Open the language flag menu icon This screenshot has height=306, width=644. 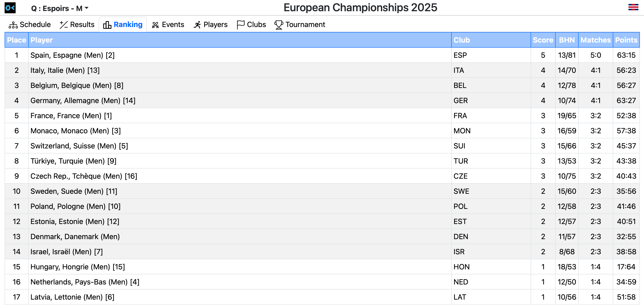(633, 7)
